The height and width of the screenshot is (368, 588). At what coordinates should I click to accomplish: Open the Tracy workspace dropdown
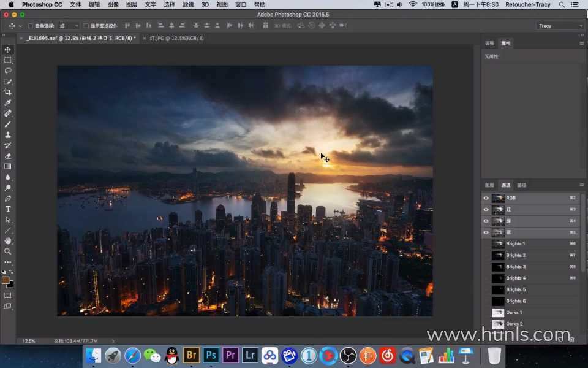click(x=560, y=26)
